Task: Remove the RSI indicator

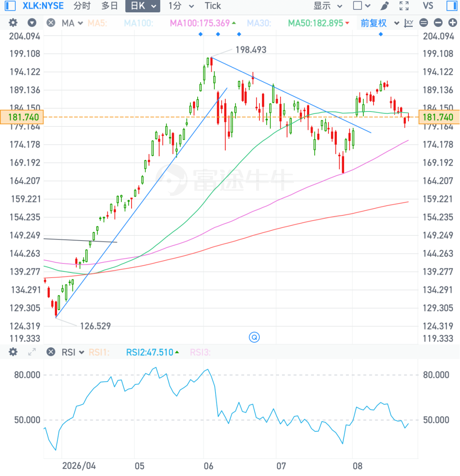Action: [x=51, y=352]
